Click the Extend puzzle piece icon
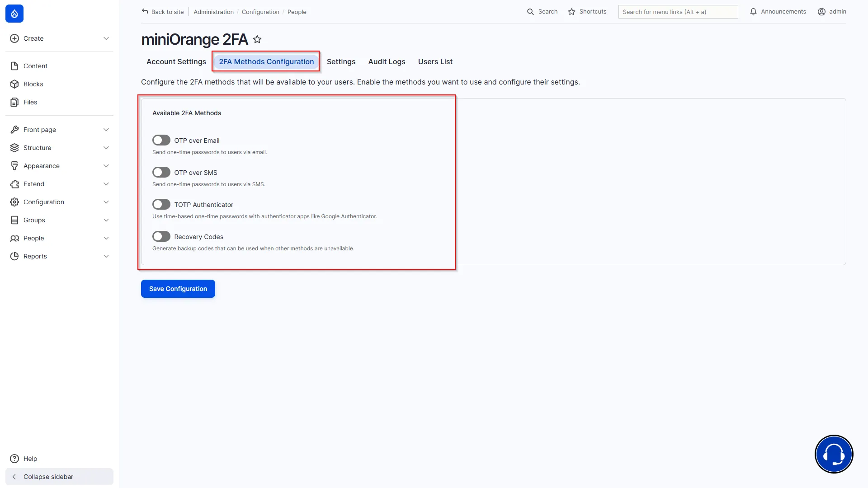The height and width of the screenshot is (488, 868). (x=14, y=184)
